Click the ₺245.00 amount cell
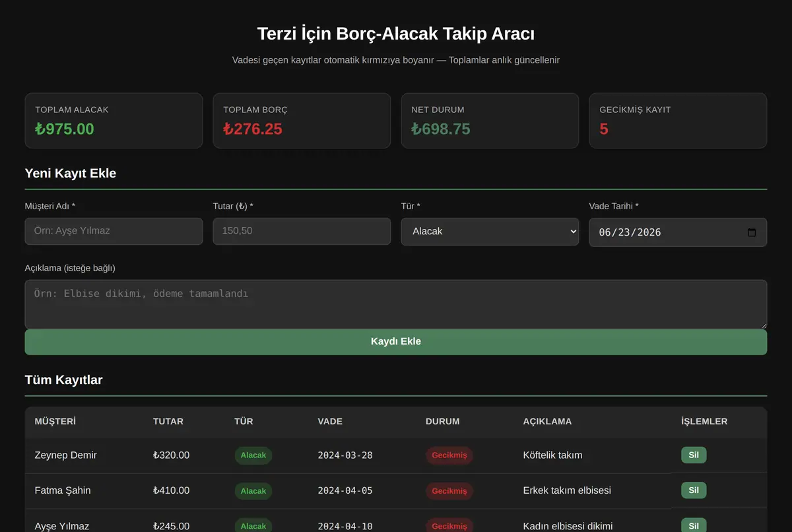 (x=172, y=526)
